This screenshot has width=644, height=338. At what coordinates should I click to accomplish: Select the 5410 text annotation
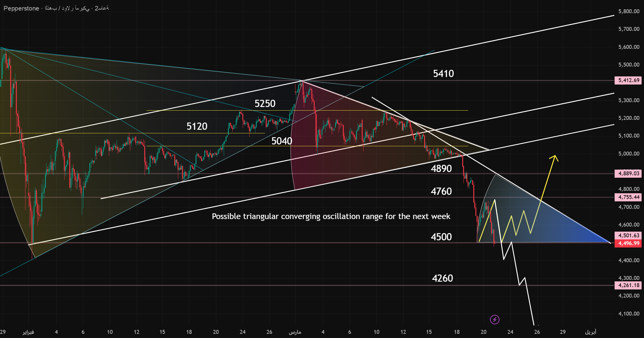tap(443, 74)
